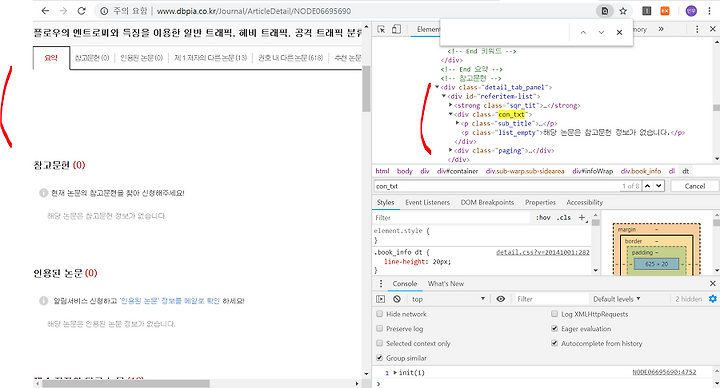The height and width of the screenshot is (388, 720).
Task: Switch to the DOM Breakpoints tab
Action: click(487, 202)
